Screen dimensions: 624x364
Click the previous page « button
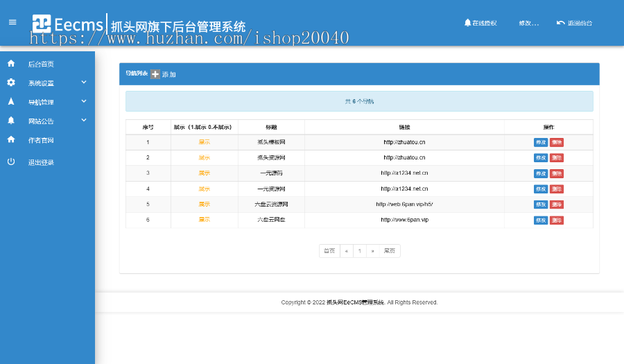347,251
